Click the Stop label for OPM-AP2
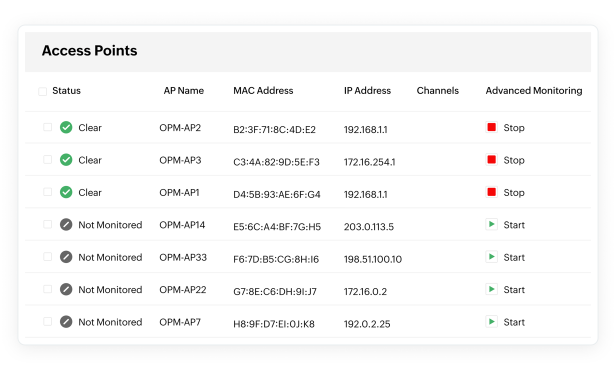 [x=514, y=128]
